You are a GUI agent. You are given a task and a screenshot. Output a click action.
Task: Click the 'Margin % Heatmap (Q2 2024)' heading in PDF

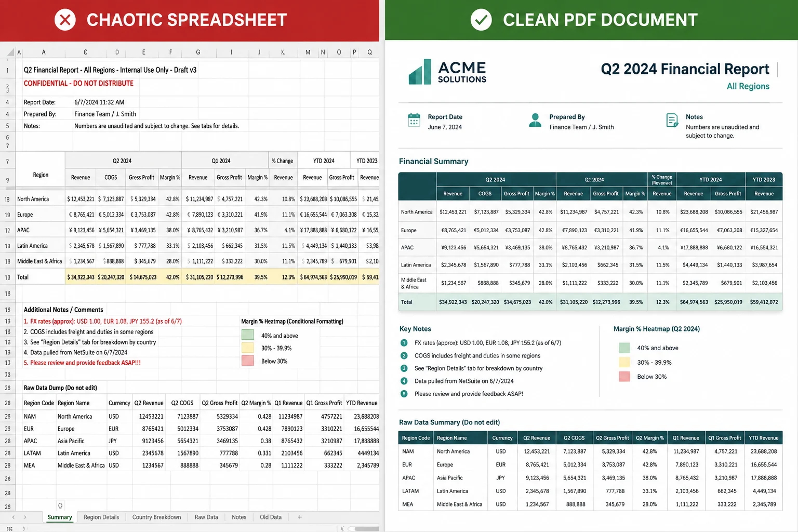point(657,329)
